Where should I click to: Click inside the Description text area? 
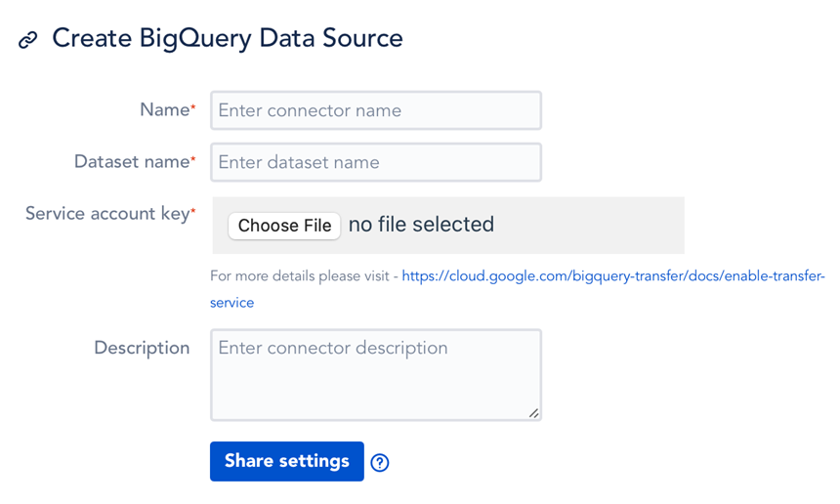(376, 375)
